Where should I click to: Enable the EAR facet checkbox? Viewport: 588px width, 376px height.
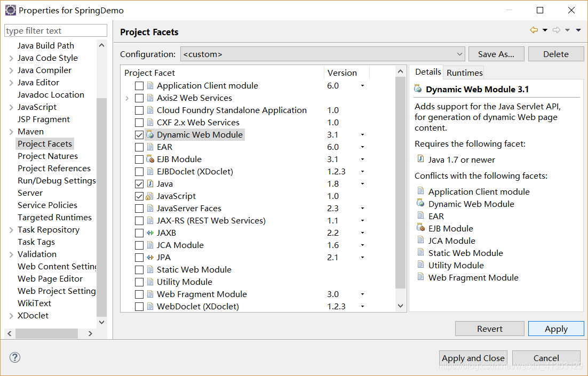(139, 147)
